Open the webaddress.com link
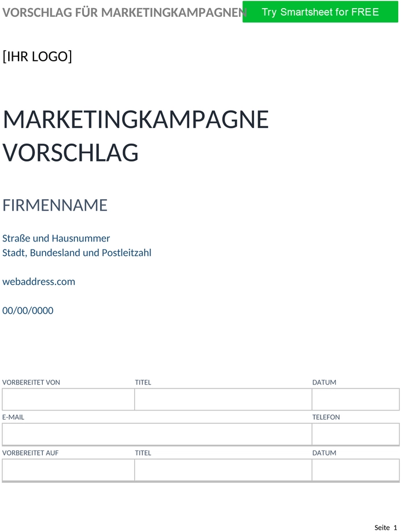401x532 pixels. [39, 281]
